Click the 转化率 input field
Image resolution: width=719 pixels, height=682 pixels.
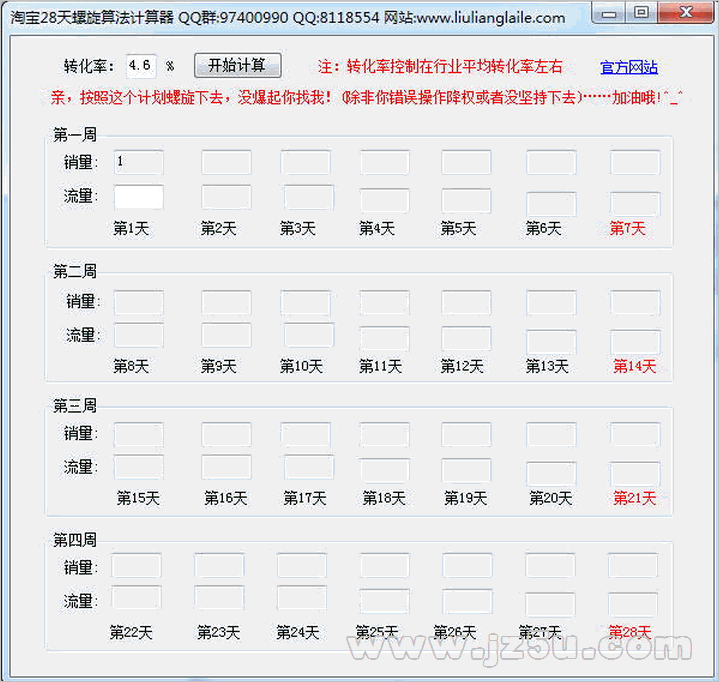click(x=141, y=66)
